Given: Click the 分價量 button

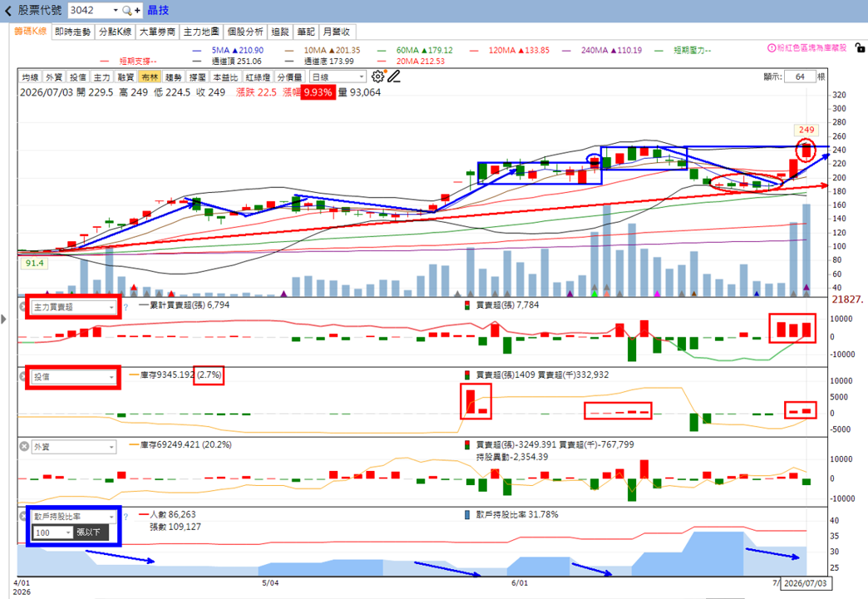Looking at the screenshot, I should click(289, 77).
